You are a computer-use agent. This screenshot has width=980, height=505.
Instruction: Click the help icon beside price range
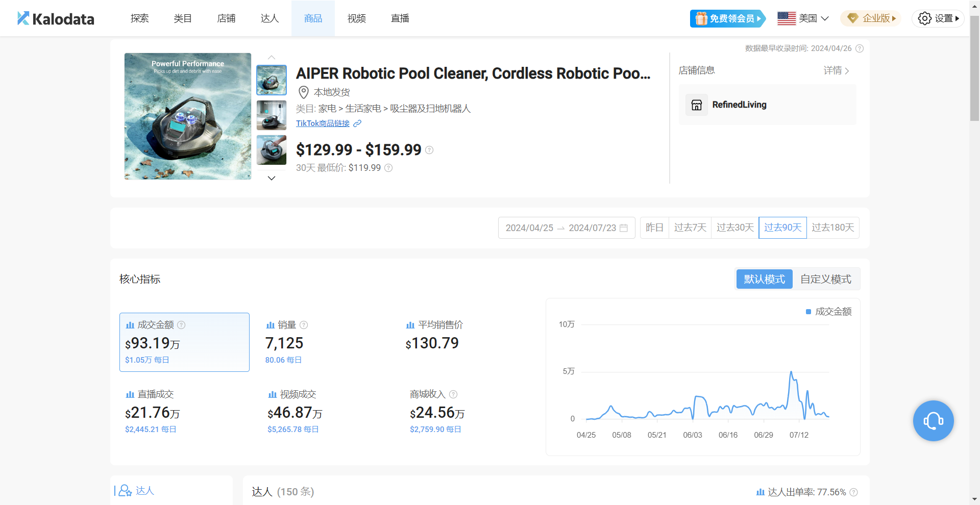tap(429, 150)
